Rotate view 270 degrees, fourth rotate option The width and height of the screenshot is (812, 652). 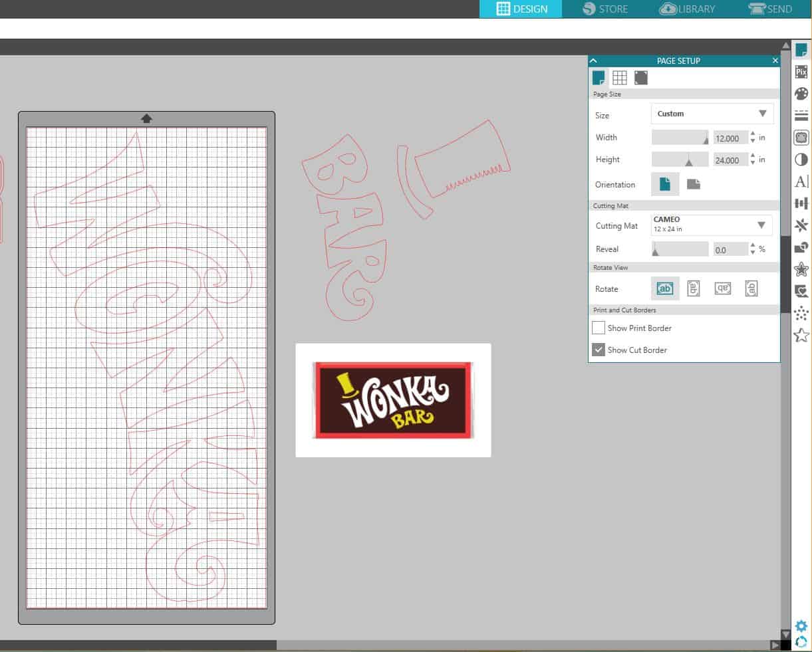(x=751, y=288)
